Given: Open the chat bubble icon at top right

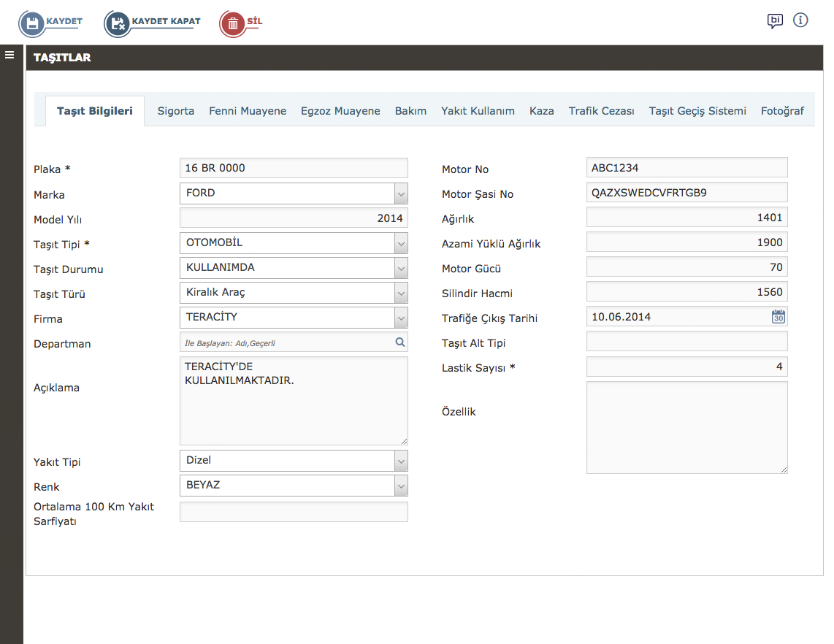Looking at the screenshot, I should pos(775,20).
